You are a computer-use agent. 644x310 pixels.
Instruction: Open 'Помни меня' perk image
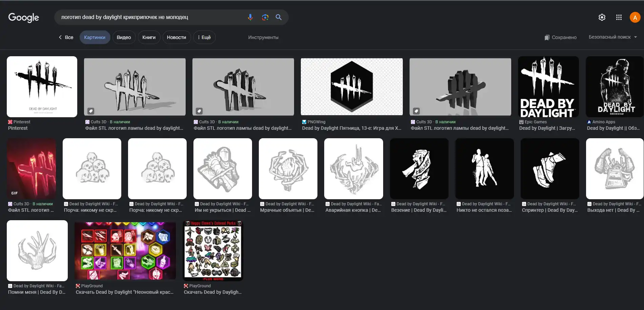[x=37, y=251]
